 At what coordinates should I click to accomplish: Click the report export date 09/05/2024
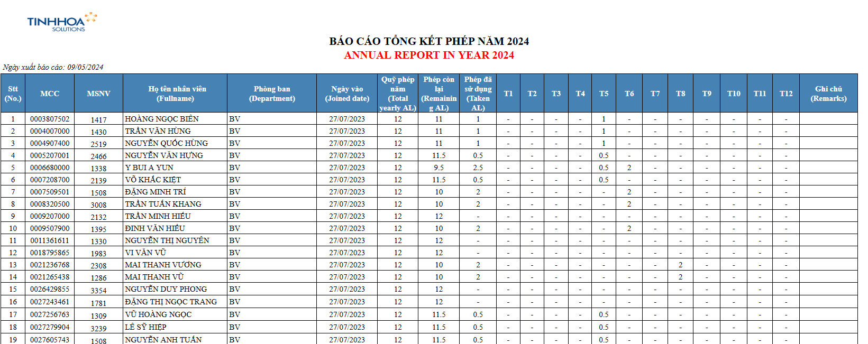[85, 67]
